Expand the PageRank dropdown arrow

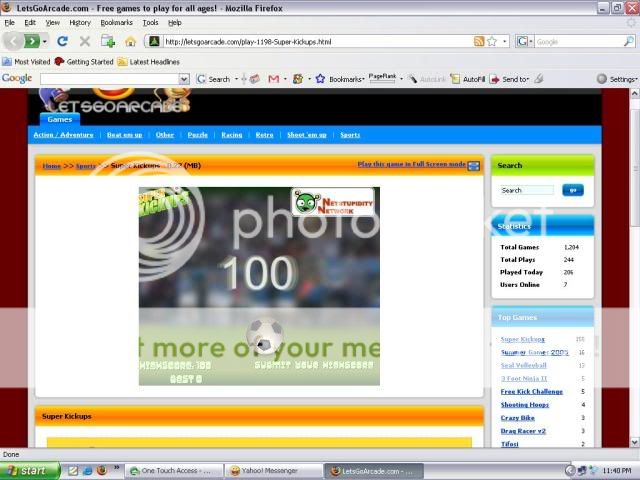pyautogui.click(x=401, y=79)
